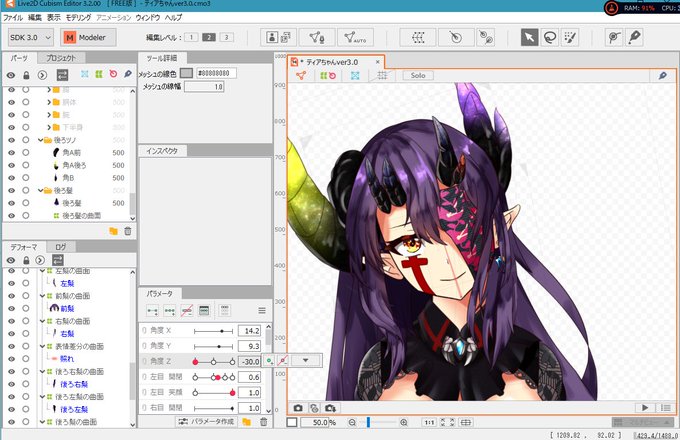Screen dimensions: 680x440
Task: Select the arrow selection tool
Action: 530,38
